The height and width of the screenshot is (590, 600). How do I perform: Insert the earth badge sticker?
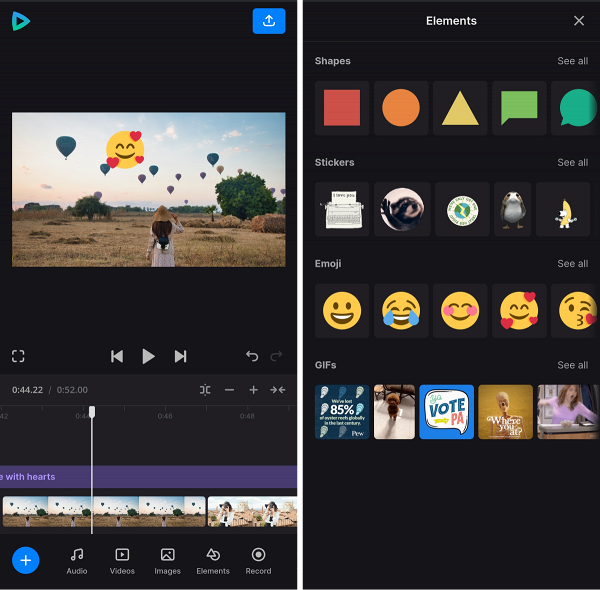coord(462,209)
